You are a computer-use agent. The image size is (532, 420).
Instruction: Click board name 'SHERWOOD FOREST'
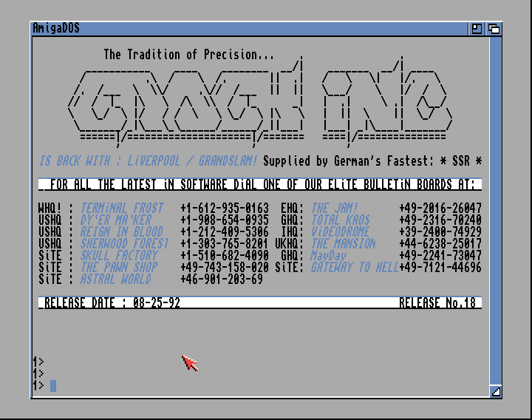pos(125,243)
